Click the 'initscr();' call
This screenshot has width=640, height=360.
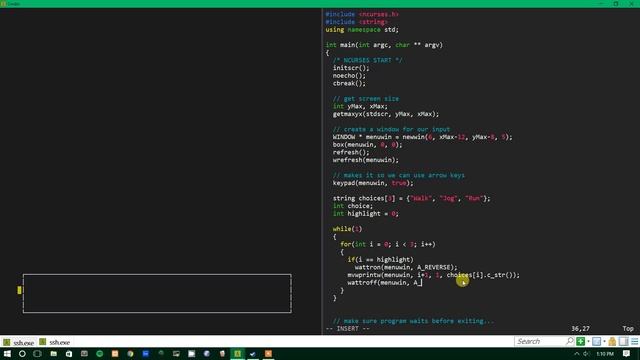coord(351,68)
